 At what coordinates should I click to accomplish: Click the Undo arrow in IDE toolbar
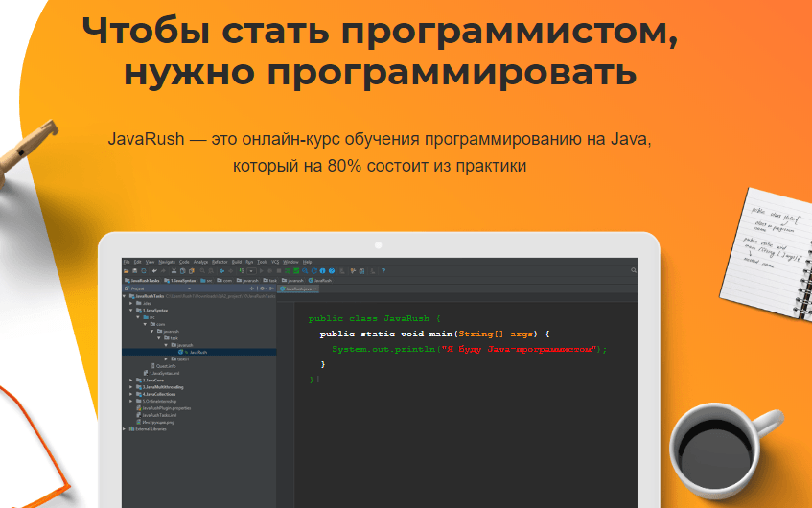(154, 271)
